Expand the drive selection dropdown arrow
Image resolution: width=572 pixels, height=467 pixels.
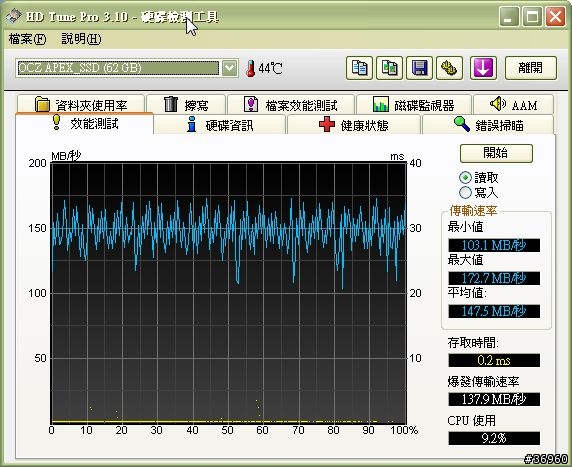[x=229, y=68]
